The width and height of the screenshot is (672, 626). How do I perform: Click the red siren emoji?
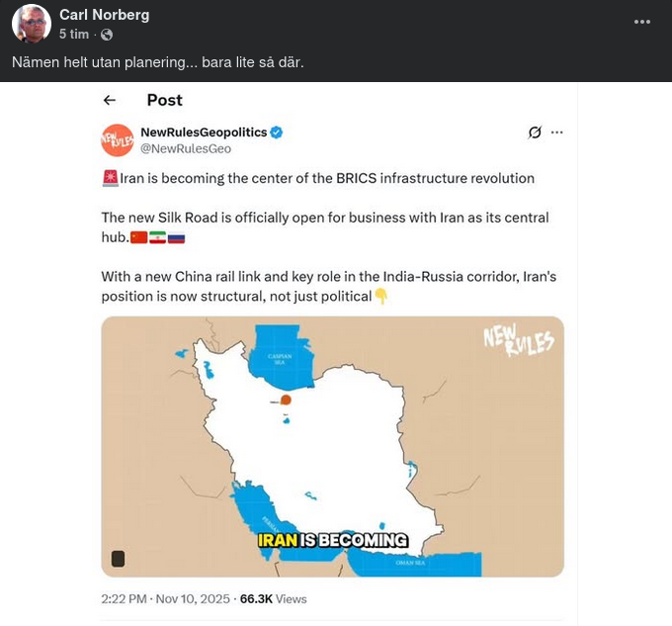[110, 178]
